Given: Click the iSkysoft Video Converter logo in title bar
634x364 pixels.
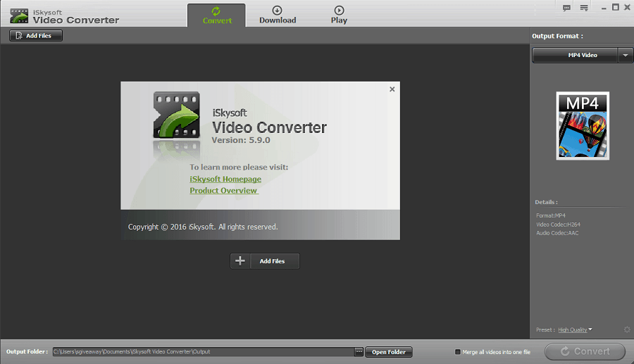Looking at the screenshot, I should (x=64, y=17).
